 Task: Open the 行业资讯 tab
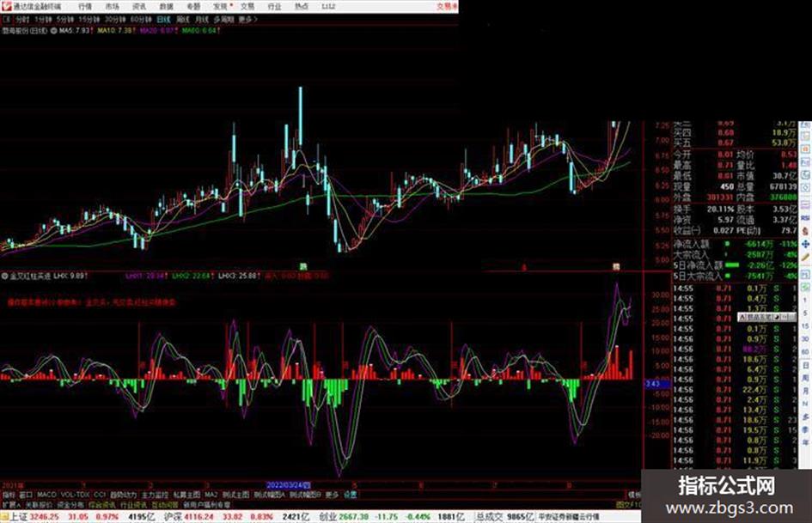coord(133,505)
